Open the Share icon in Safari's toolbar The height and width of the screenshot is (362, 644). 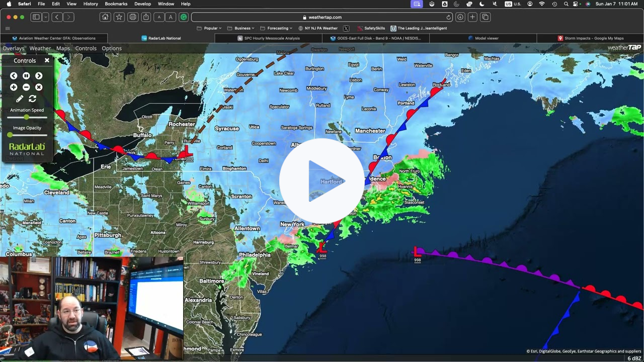[x=145, y=17]
